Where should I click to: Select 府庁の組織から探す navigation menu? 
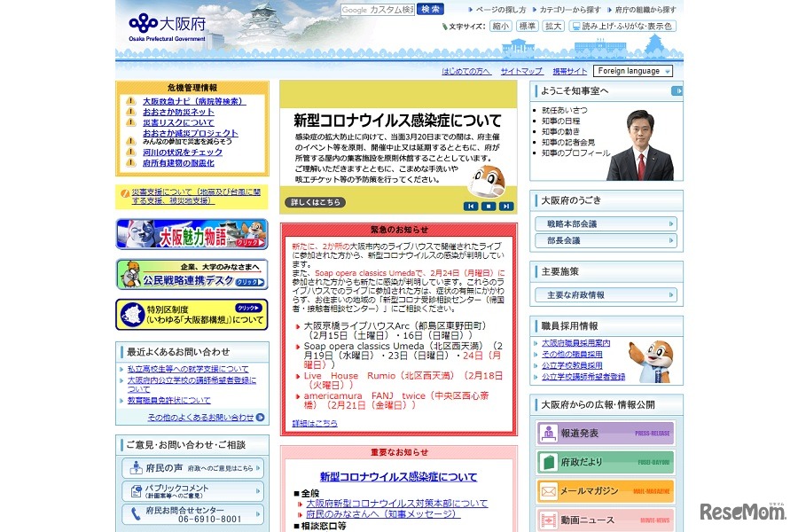(x=645, y=9)
